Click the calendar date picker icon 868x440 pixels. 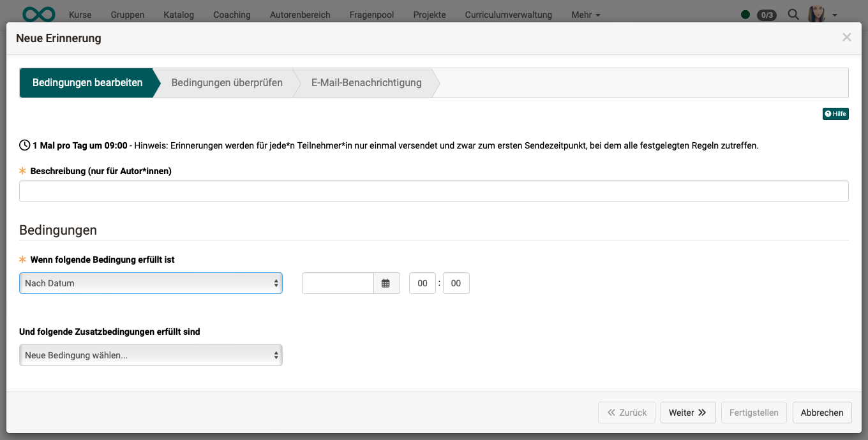pyautogui.click(x=385, y=283)
